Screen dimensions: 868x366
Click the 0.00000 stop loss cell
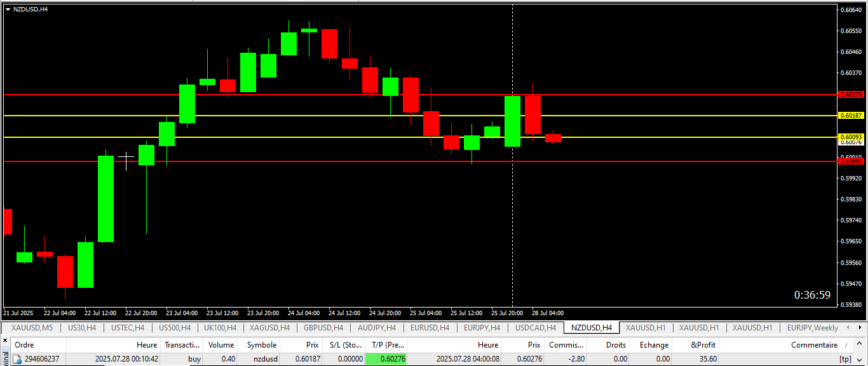click(x=350, y=359)
